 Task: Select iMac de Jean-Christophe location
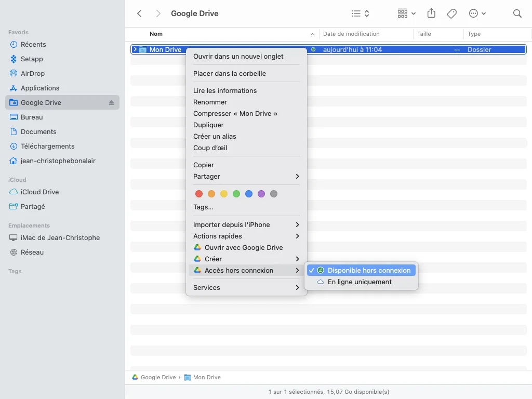[62, 238]
